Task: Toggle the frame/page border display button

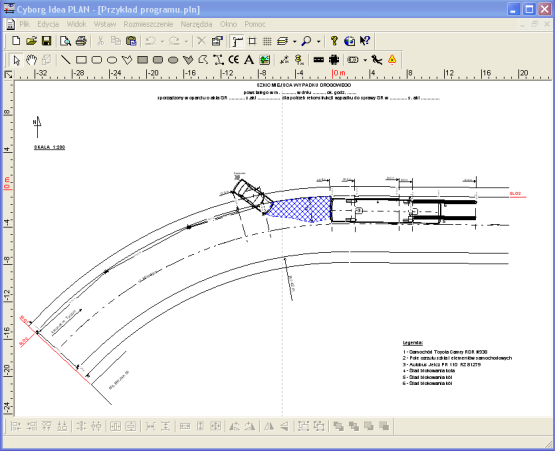Action: click(x=252, y=41)
